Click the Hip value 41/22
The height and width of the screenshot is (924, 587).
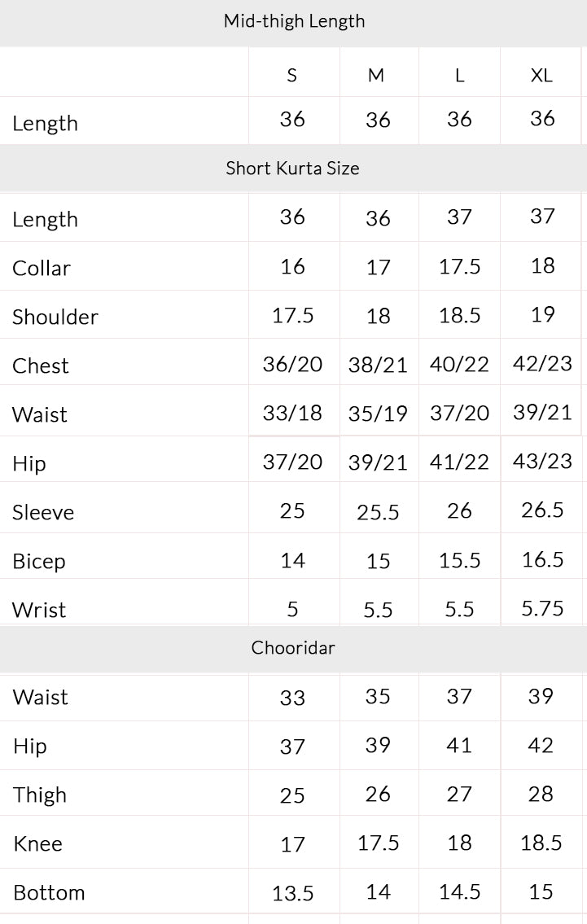click(459, 462)
